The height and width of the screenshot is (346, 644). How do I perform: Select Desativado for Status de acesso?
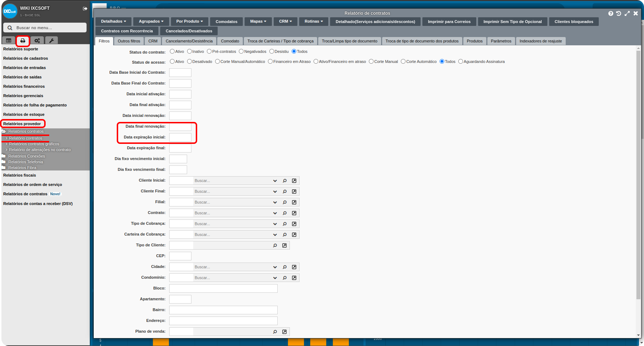[189, 62]
